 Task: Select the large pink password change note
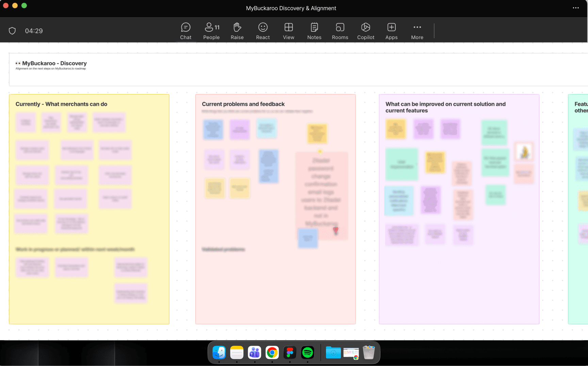tap(322, 196)
